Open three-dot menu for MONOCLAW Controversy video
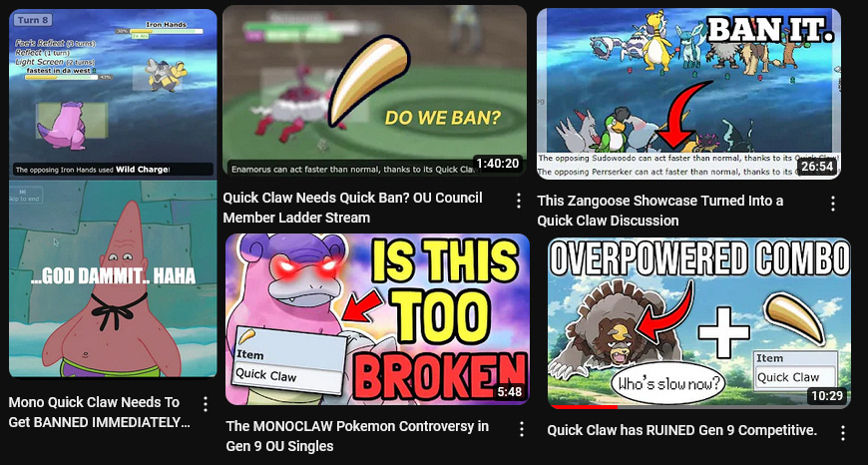The width and height of the screenshot is (868, 465). [522, 429]
